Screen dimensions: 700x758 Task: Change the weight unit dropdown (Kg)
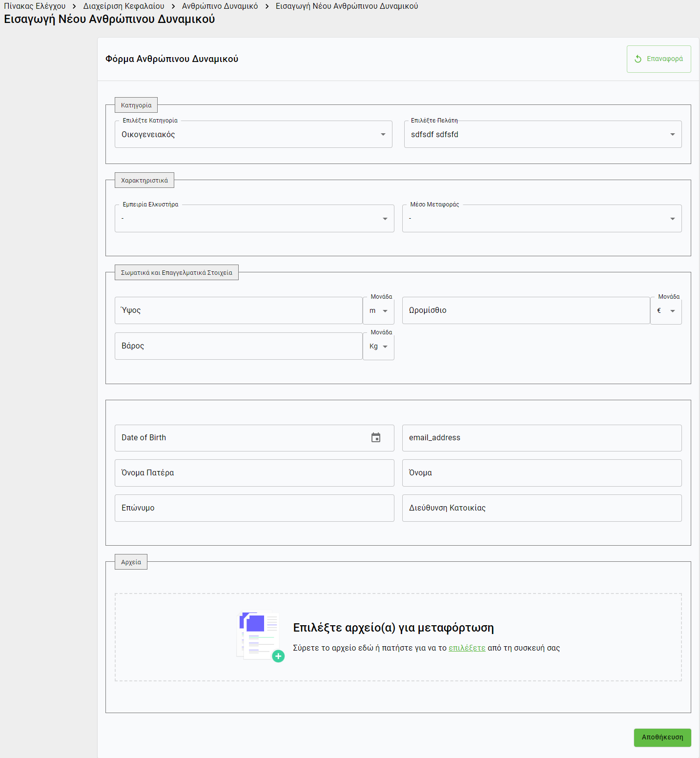[x=378, y=347]
